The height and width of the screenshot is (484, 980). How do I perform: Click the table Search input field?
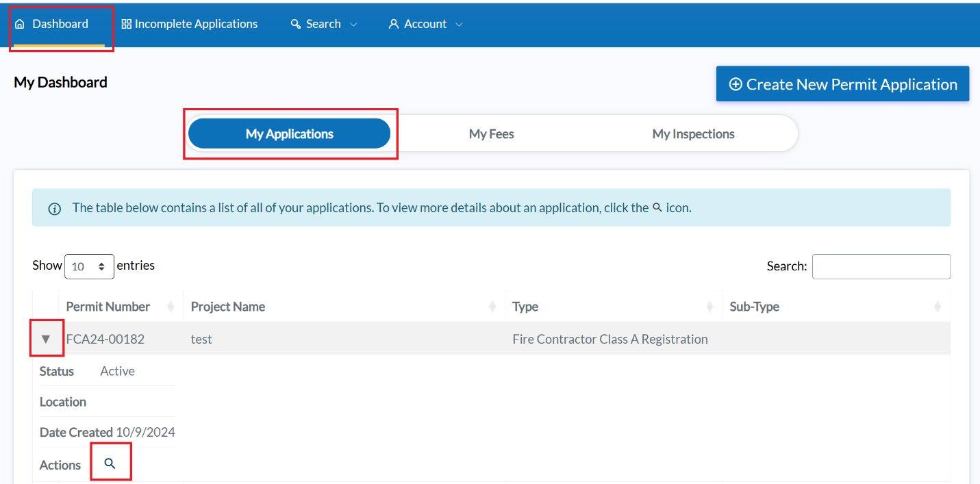(881, 266)
